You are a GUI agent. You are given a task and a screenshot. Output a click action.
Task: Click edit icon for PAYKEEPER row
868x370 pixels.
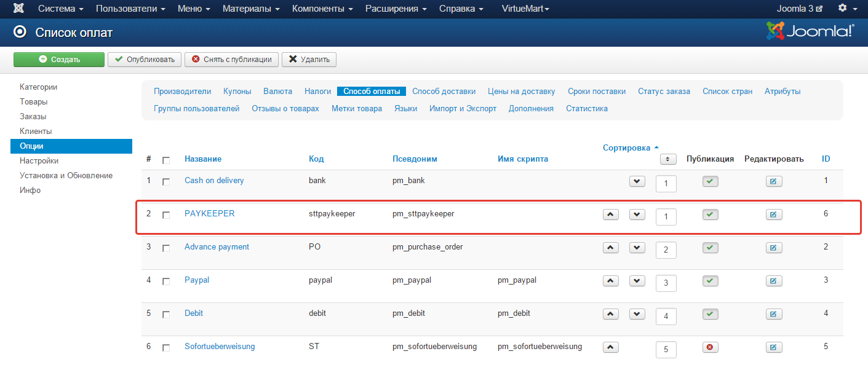tap(773, 215)
